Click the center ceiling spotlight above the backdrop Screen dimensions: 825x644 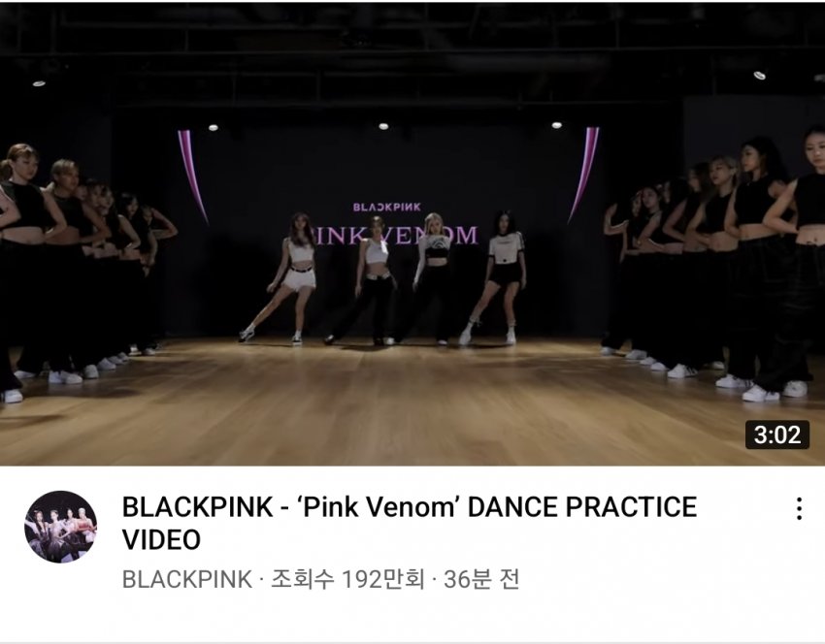(383, 126)
